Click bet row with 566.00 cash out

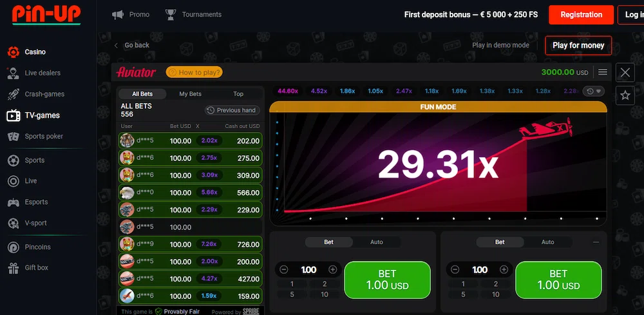tap(190, 193)
